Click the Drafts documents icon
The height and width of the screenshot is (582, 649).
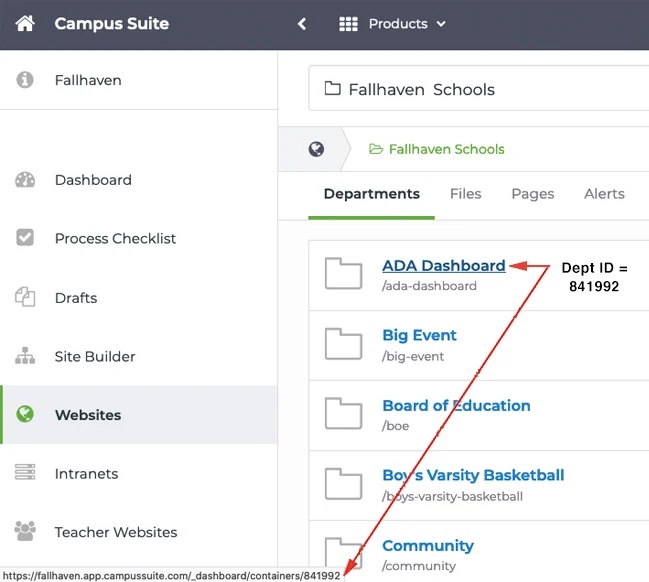pyautogui.click(x=25, y=297)
